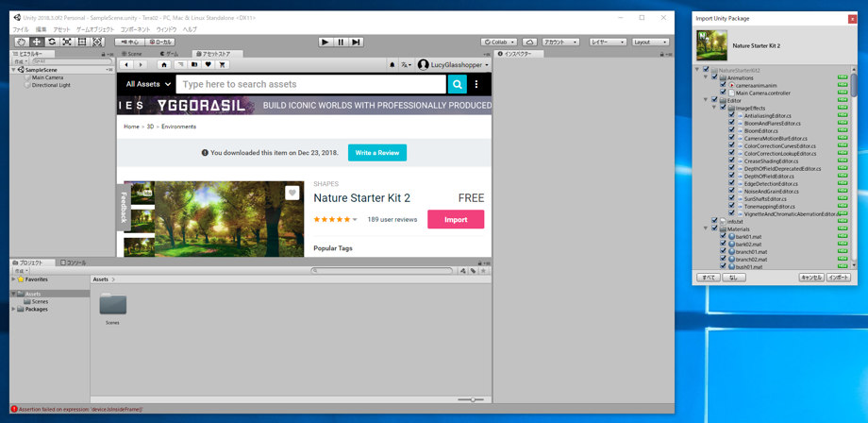Click Write a Review button

377,152
